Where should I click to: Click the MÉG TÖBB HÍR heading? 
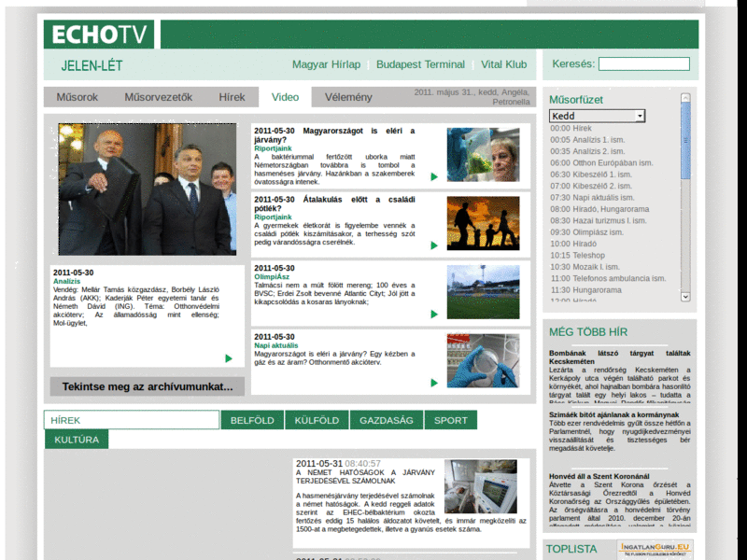click(x=588, y=332)
